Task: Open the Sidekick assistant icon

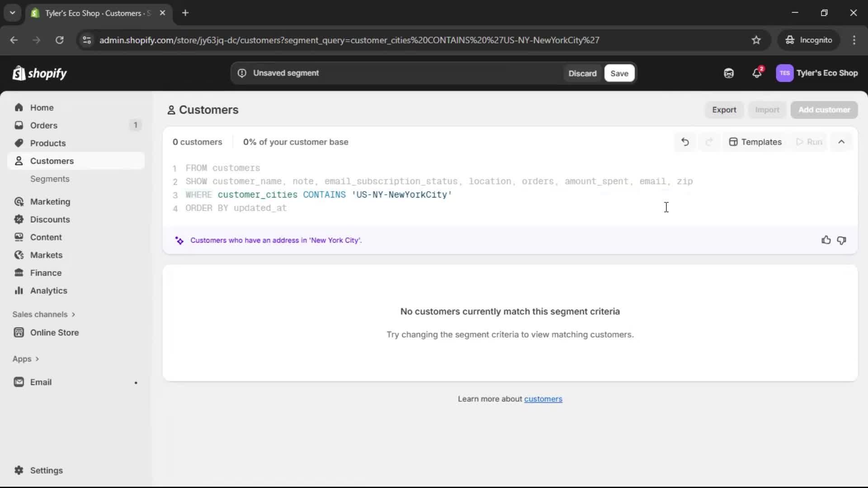Action: coord(728,73)
